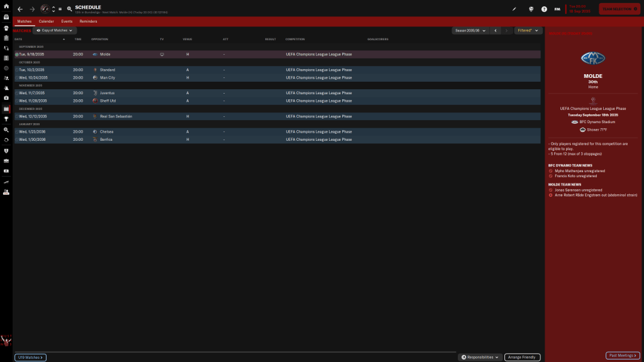This screenshot has height=362, width=644.
Task: Click the pencil edit icon in top bar
Action: [x=514, y=9]
